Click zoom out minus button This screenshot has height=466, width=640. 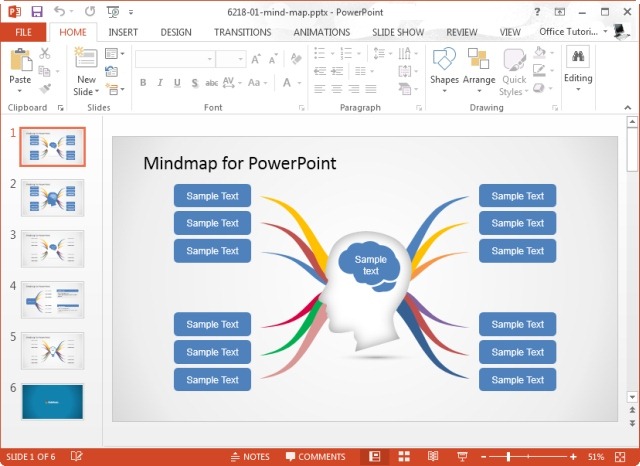click(x=483, y=457)
